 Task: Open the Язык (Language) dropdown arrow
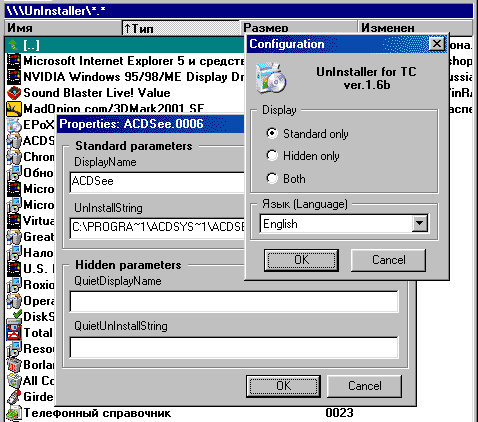point(419,223)
